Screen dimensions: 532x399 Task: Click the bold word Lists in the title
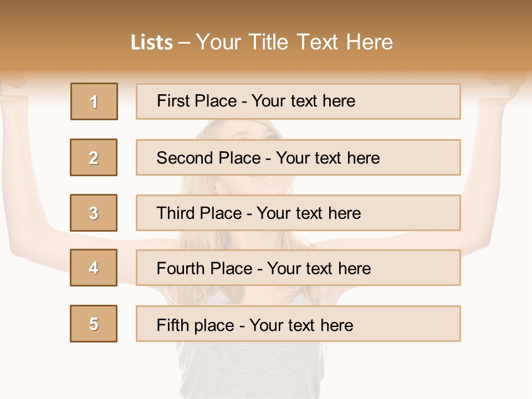(x=152, y=43)
